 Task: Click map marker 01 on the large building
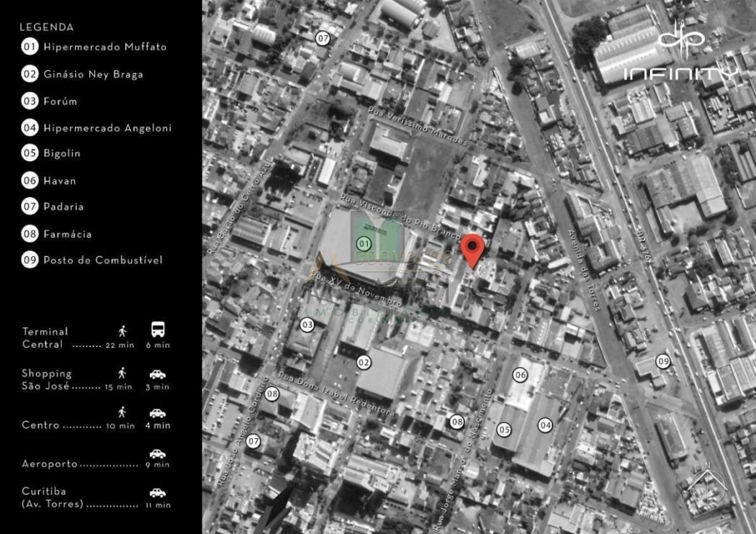(x=364, y=244)
